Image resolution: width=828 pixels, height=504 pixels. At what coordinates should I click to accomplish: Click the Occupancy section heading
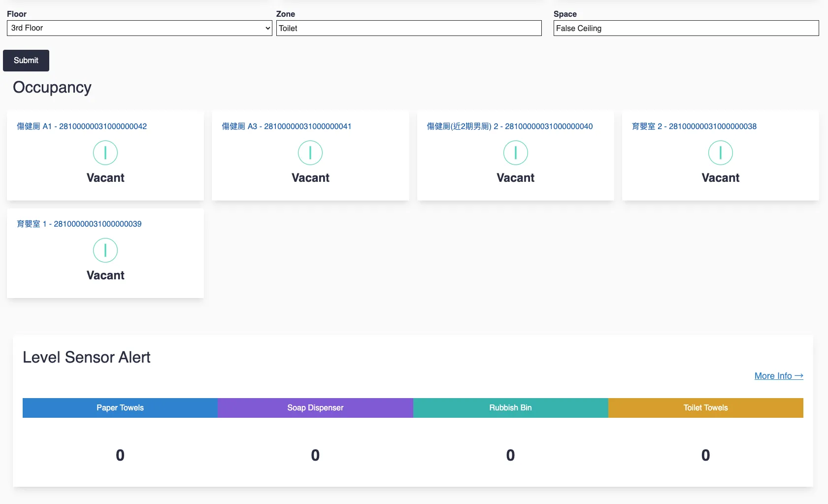[52, 87]
